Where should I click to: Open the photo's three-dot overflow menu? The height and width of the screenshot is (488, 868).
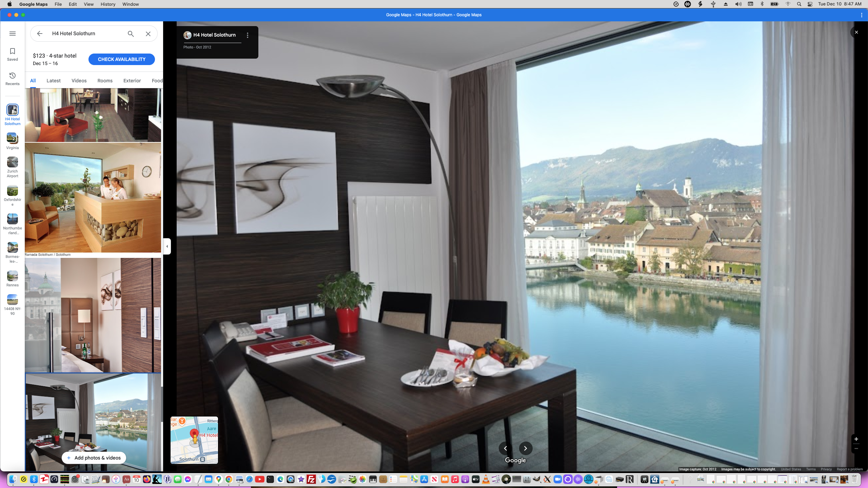pyautogui.click(x=247, y=35)
